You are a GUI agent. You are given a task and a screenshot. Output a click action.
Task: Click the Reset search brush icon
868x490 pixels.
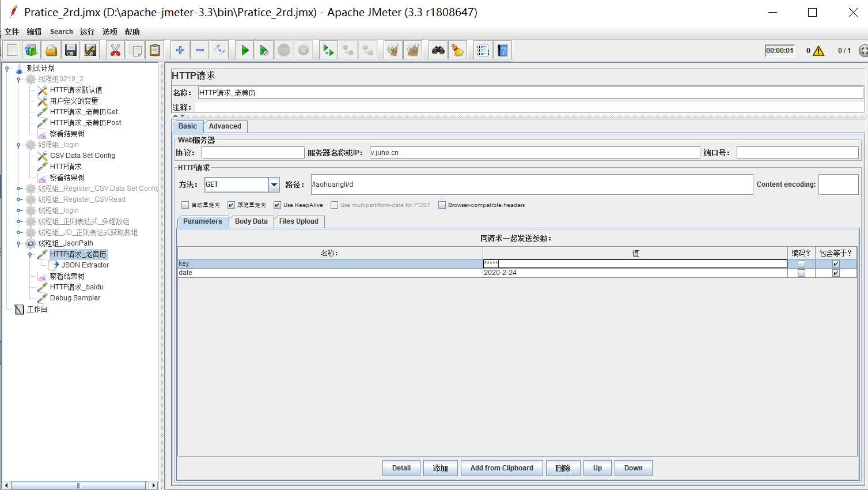pos(458,50)
